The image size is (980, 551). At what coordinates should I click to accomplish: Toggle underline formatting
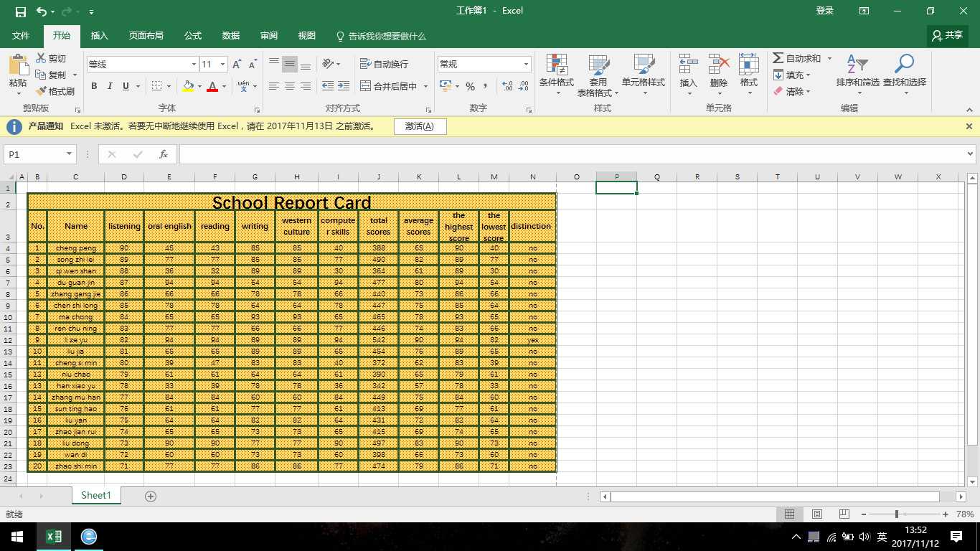[x=126, y=86]
